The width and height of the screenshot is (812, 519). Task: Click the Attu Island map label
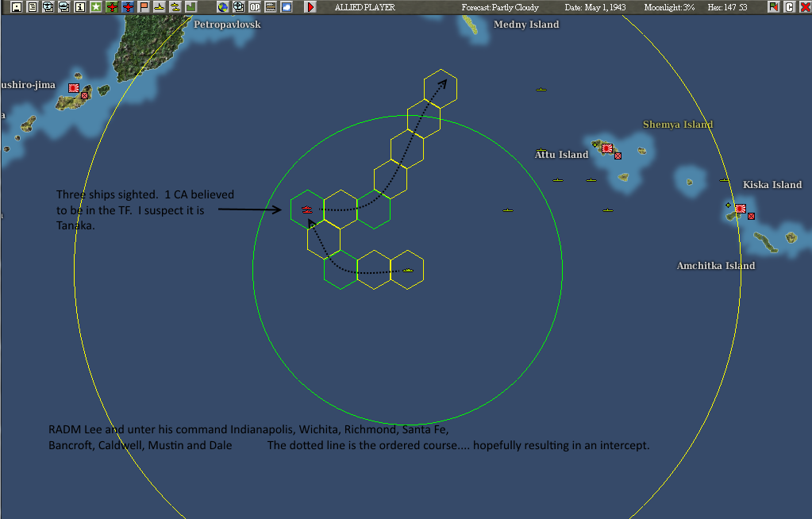coord(561,155)
